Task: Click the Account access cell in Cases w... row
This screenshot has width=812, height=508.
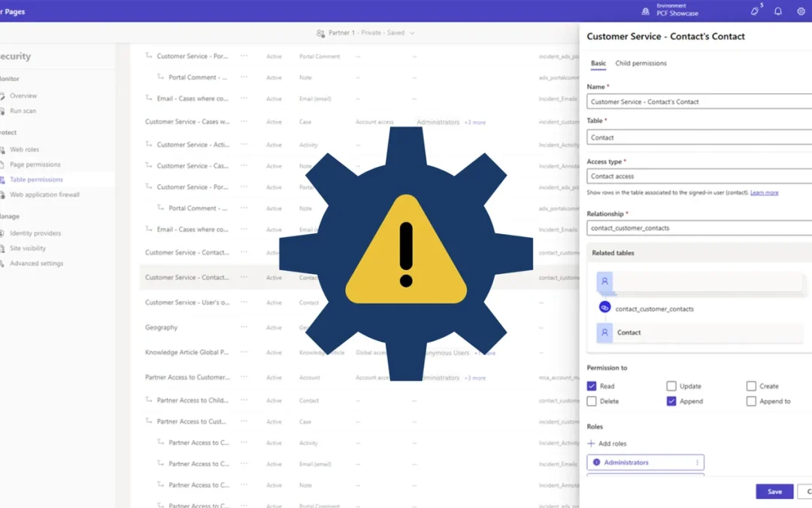Action: coord(374,122)
